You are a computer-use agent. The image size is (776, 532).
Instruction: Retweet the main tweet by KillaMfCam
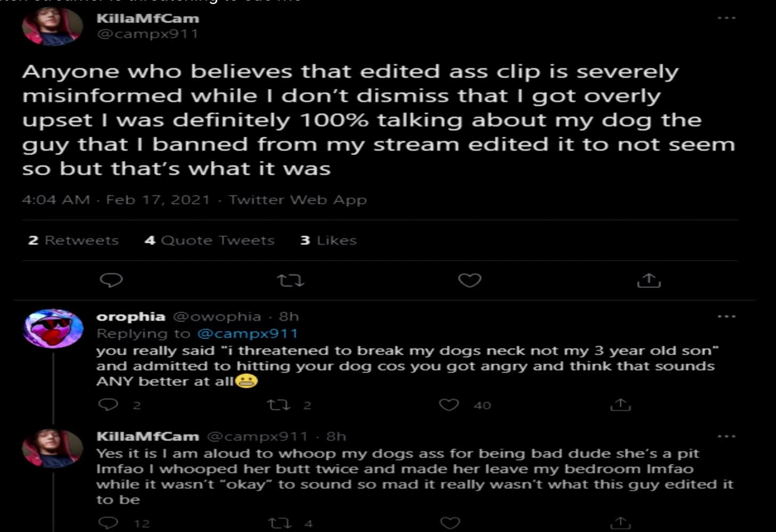291,280
